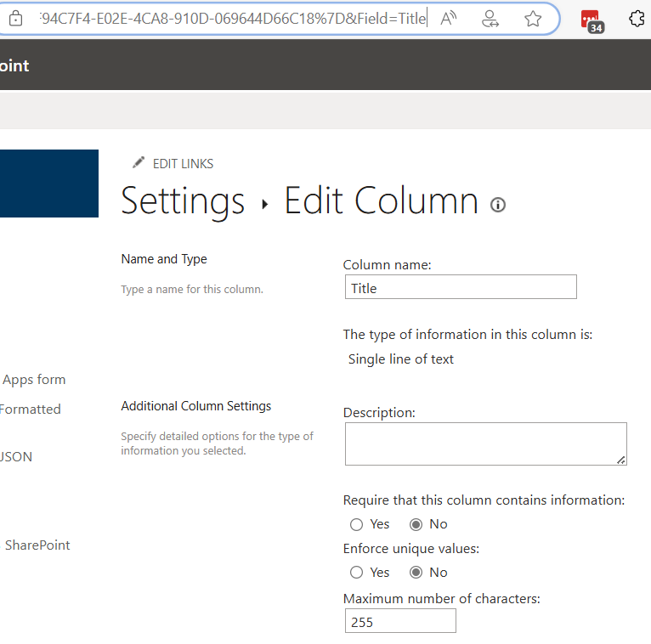Choose Yes for Enforce unique values
The height and width of the screenshot is (644, 651).
(x=357, y=572)
